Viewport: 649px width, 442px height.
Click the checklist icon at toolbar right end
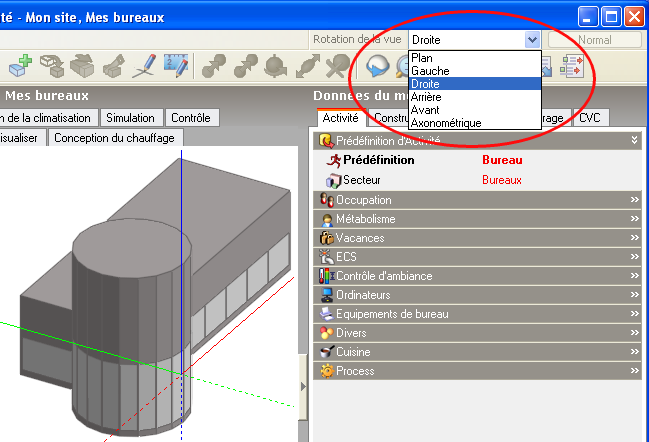[x=572, y=66]
